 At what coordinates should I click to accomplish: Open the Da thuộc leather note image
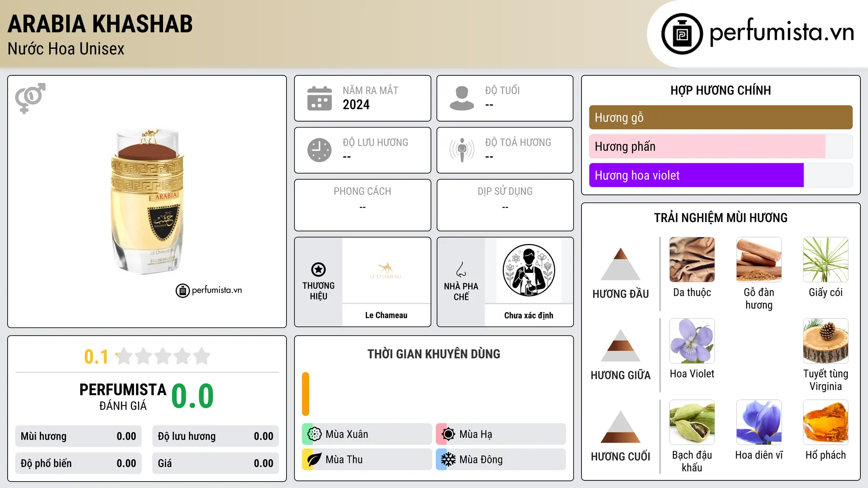692,260
